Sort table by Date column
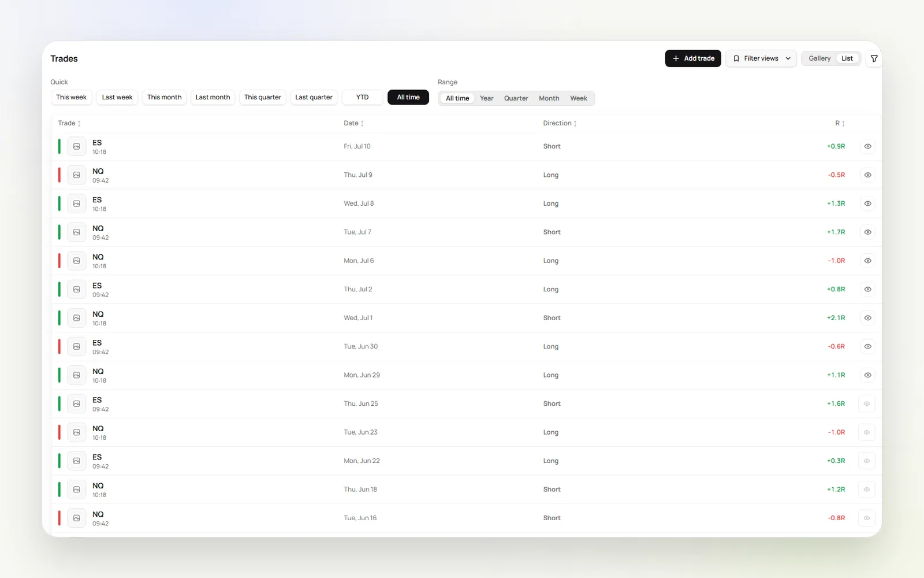The width and height of the screenshot is (924, 578). [x=353, y=123]
